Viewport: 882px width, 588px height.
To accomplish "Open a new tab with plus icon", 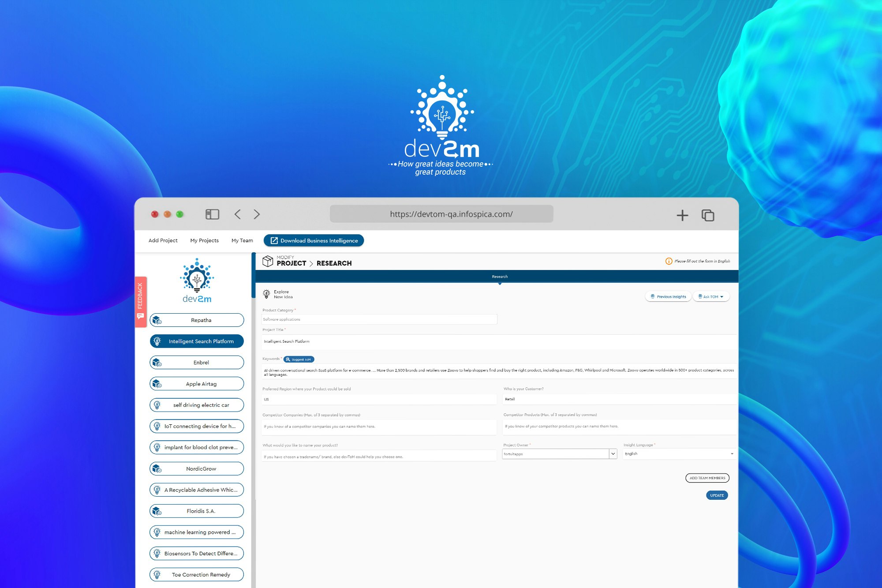I will click(x=682, y=215).
